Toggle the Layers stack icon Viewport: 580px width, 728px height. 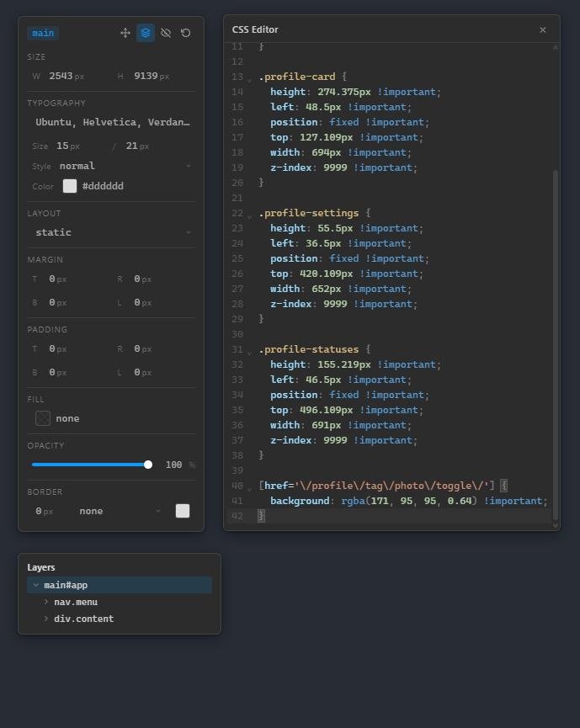point(146,33)
